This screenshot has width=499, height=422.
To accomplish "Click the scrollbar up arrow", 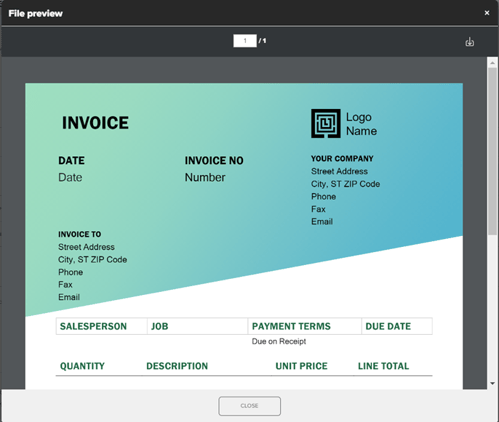I will [x=492, y=62].
